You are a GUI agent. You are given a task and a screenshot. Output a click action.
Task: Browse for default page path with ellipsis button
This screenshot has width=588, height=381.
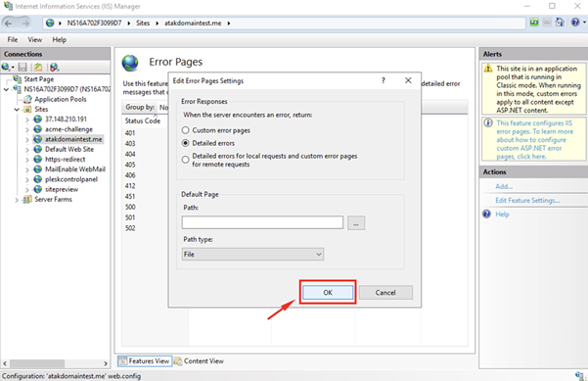(x=356, y=223)
